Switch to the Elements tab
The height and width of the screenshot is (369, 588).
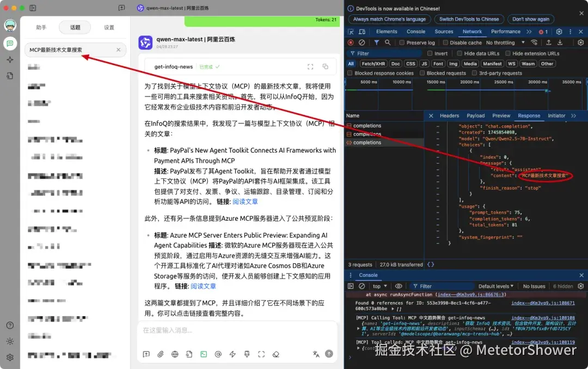point(387,32)
